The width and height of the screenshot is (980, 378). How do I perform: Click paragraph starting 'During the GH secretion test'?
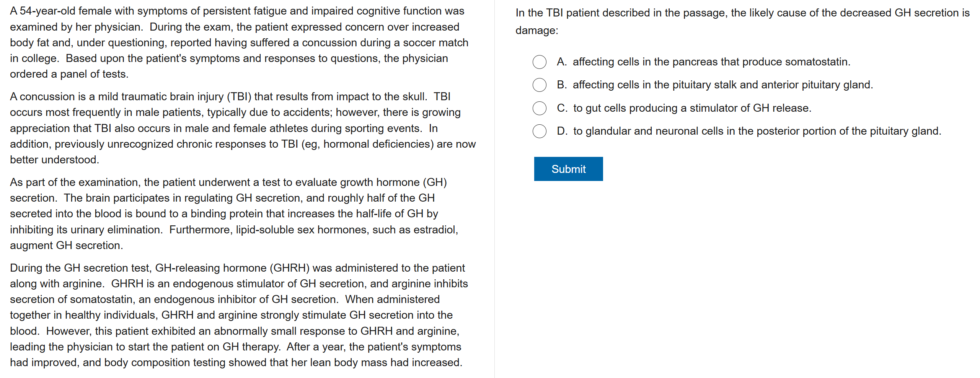(x=239, y=315)
